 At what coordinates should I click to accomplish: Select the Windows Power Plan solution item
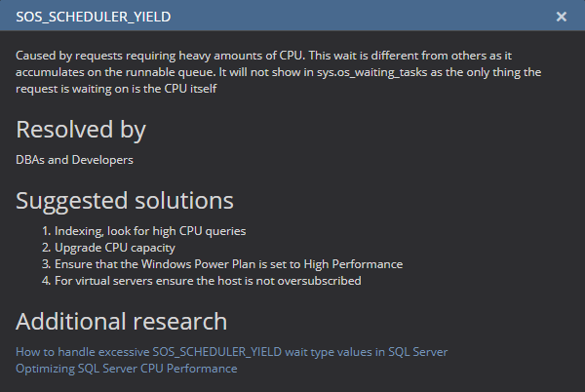pos(229,264)
